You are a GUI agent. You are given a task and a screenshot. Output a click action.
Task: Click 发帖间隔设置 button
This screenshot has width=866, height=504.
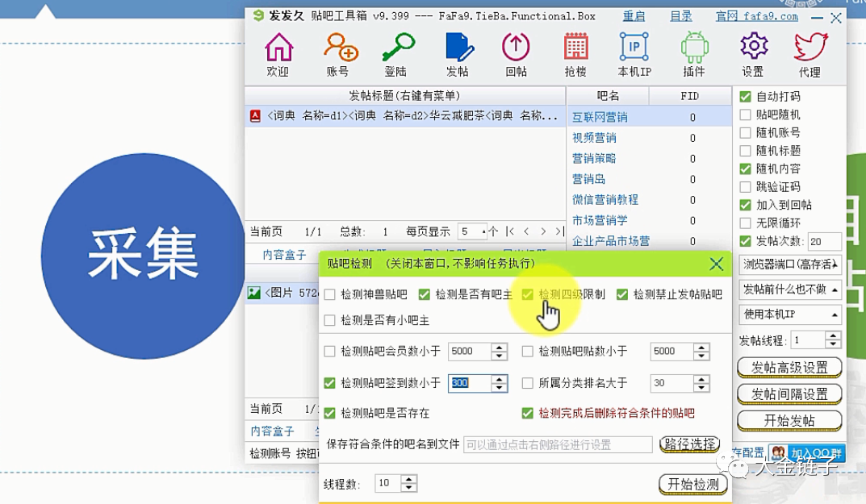pos(789,394)
